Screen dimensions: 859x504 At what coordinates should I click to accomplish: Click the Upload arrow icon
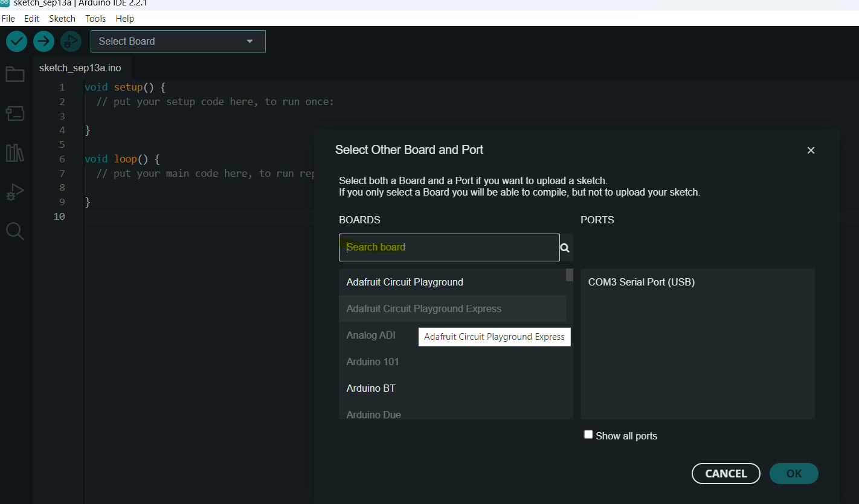43,41
